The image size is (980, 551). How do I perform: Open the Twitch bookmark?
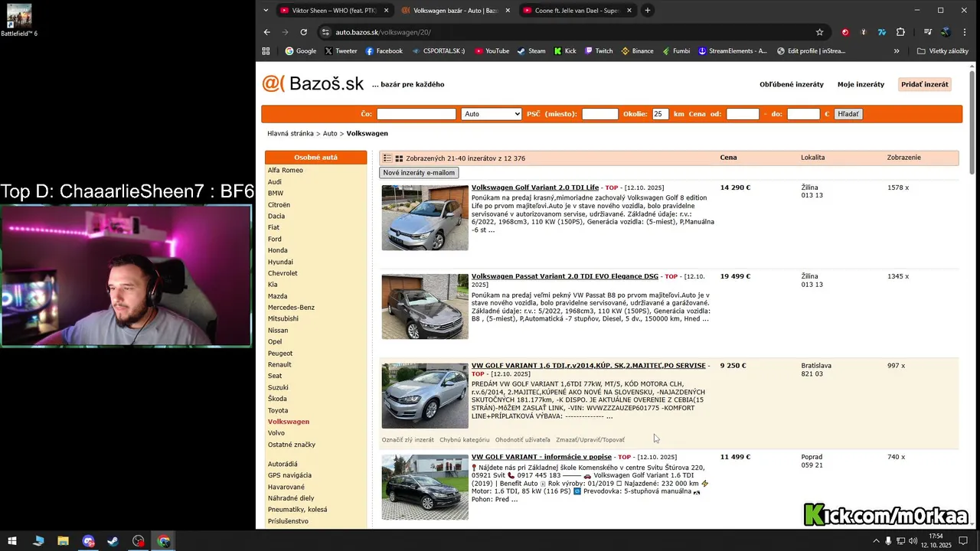pyautogui.click(x=599, y=51)
